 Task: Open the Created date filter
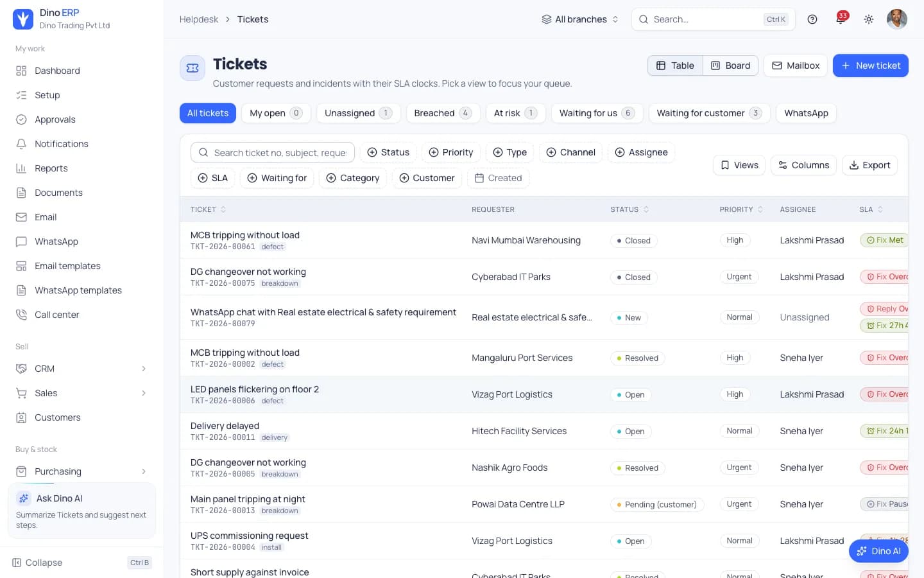click(x=499, y=178)
